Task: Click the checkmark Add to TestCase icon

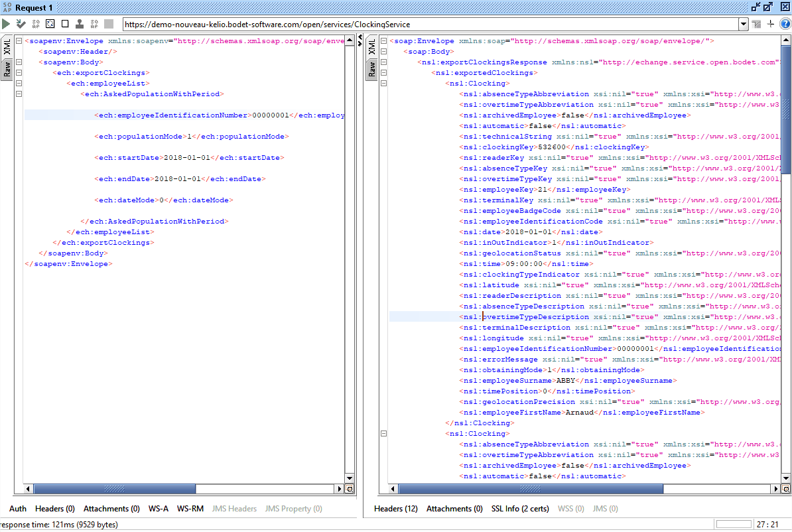Action: (21, 24)
